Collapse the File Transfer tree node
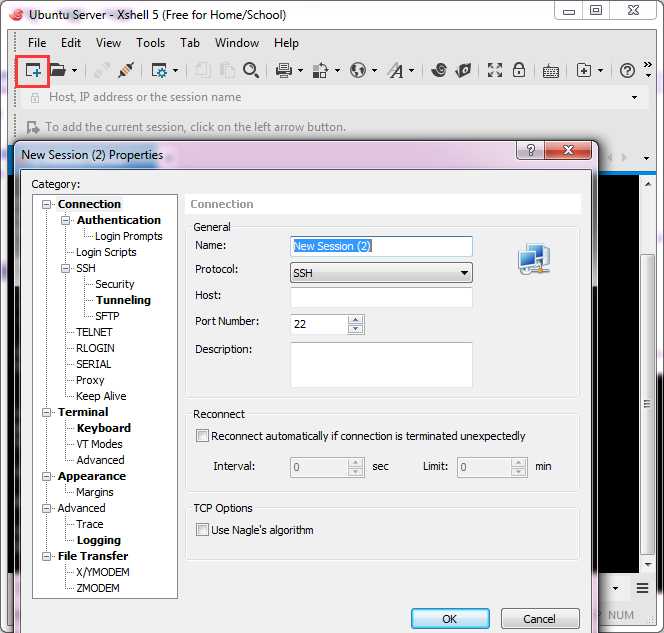 (x=46, y=556)
